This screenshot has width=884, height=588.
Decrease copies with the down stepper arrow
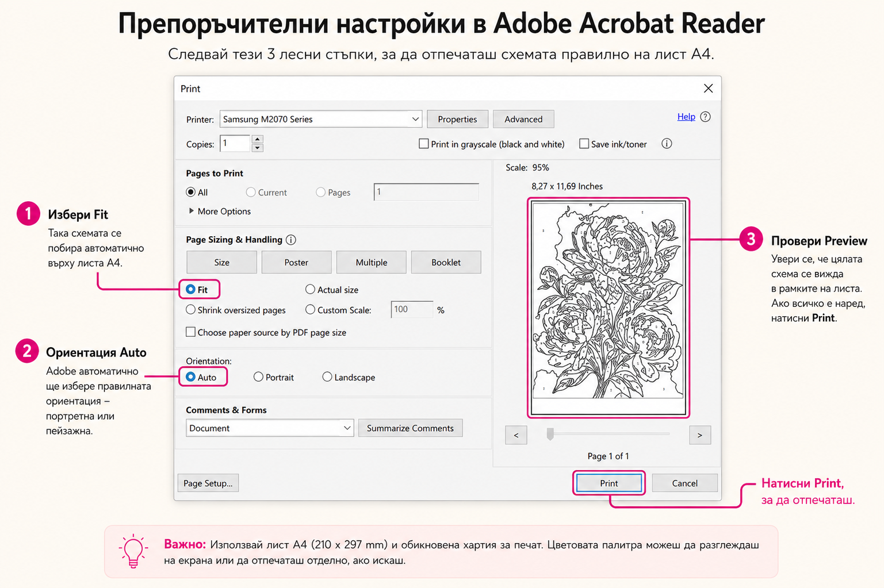pos(258,148)
